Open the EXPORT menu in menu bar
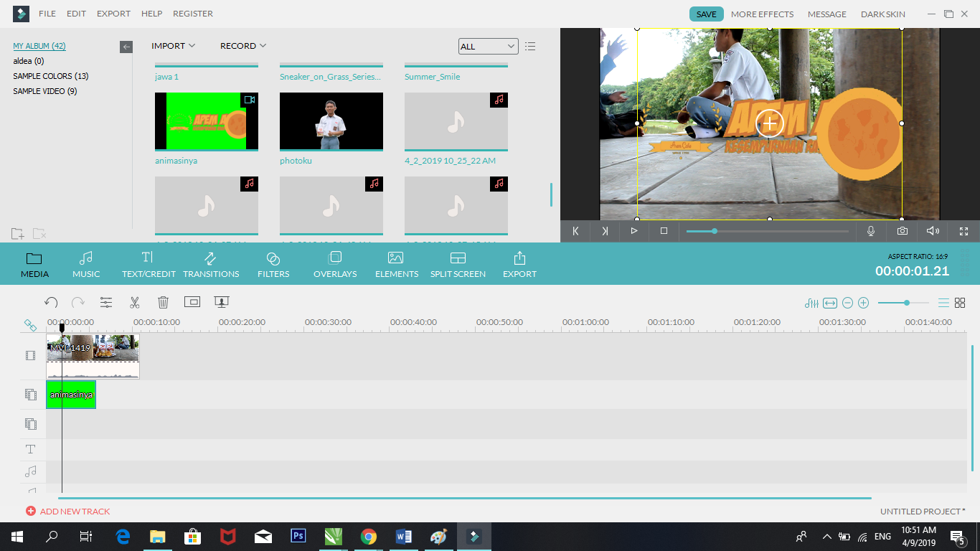This screenshot has width=980, height=551. click(113, 13)
